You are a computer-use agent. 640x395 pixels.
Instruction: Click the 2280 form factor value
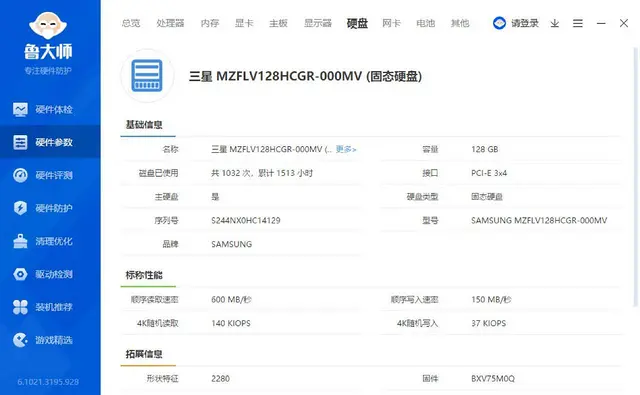click(220, 379)
